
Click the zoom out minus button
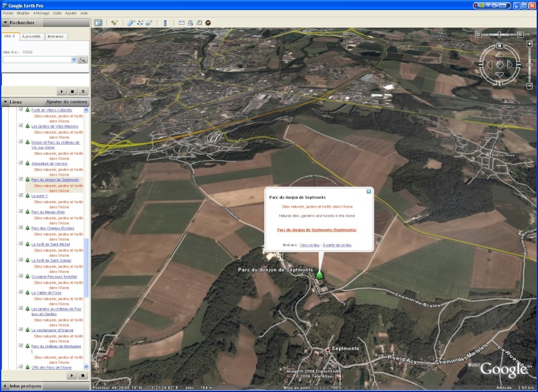pos(529,86)
